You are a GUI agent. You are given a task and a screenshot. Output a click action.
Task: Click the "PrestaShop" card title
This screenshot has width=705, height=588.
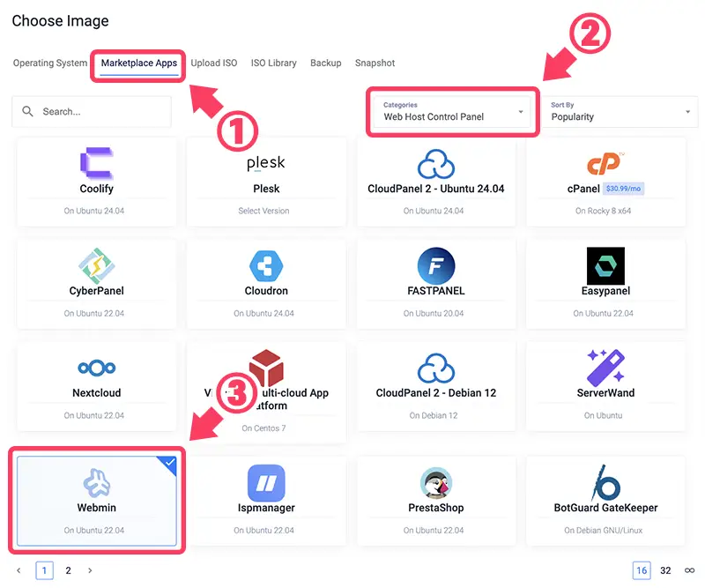click(x=436, y=508)
